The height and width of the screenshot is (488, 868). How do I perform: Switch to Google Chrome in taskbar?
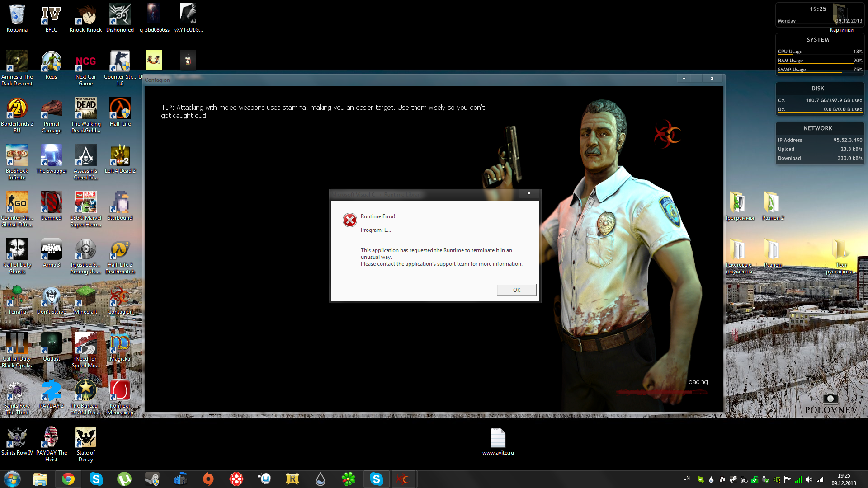(x=68, y=479)
